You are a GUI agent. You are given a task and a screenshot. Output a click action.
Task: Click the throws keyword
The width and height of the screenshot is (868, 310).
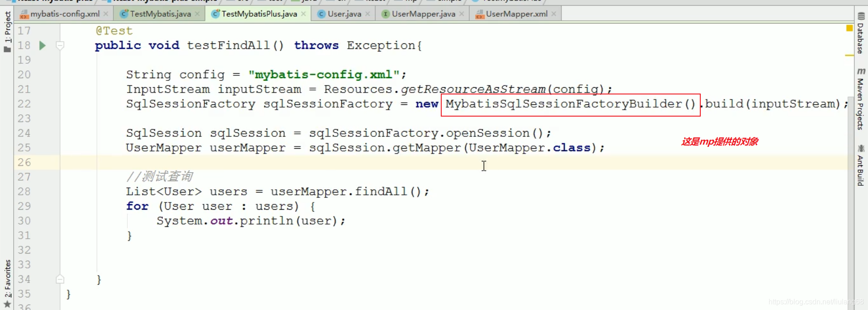click(316, 45)
